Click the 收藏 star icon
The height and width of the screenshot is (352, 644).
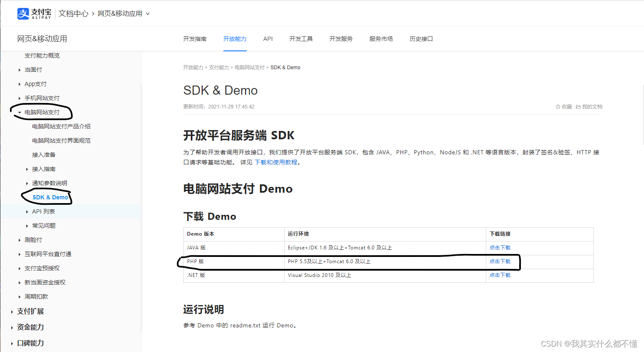[x=558, y=107]
